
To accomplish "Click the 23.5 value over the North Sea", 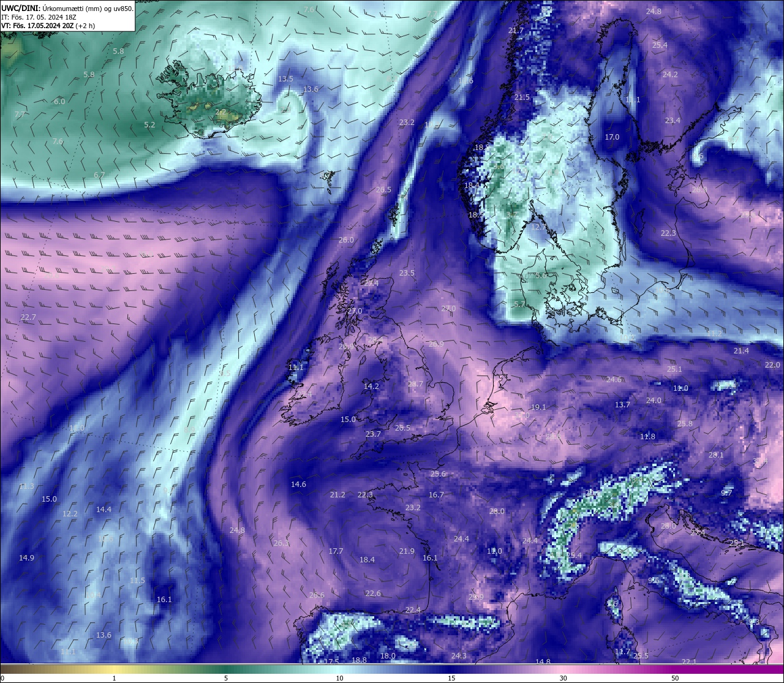I will 407,273.
